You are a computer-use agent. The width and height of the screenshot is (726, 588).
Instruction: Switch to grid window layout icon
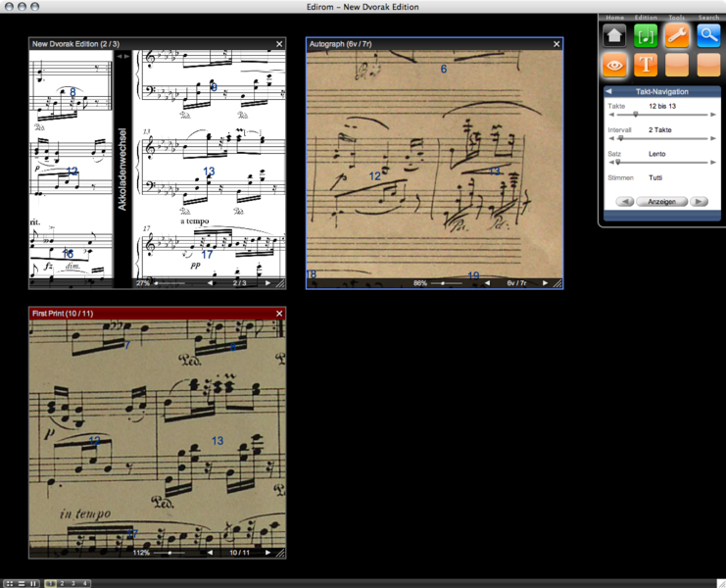[x=10, y=583]
